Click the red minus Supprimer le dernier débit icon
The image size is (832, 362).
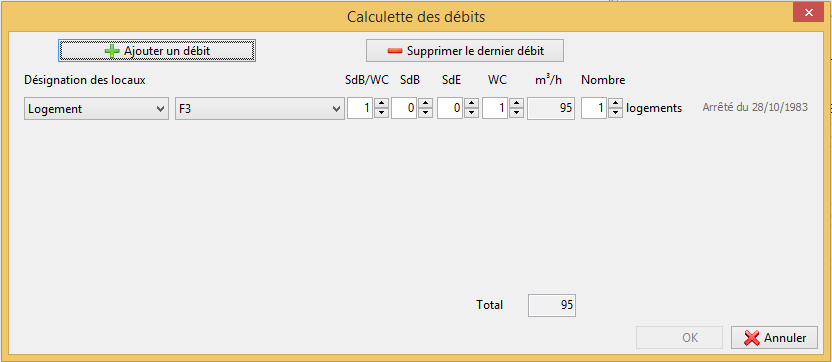(x=395, y=51)
